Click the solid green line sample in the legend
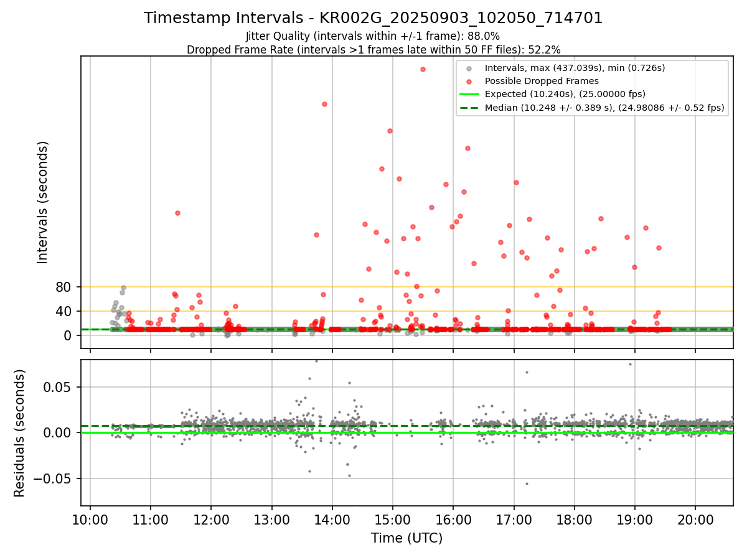747x560 pixels. [x=469, y=95]
